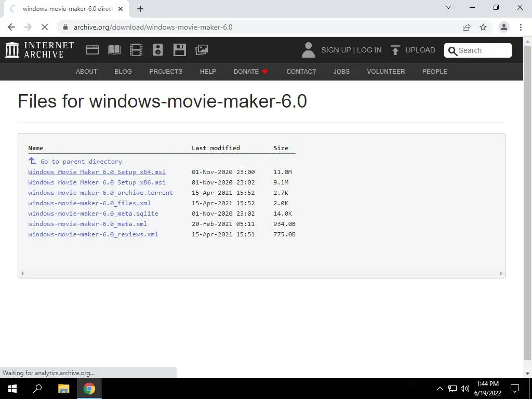
Task: Open the VOLUNTEER menu item
Action: tap(386, 72)
